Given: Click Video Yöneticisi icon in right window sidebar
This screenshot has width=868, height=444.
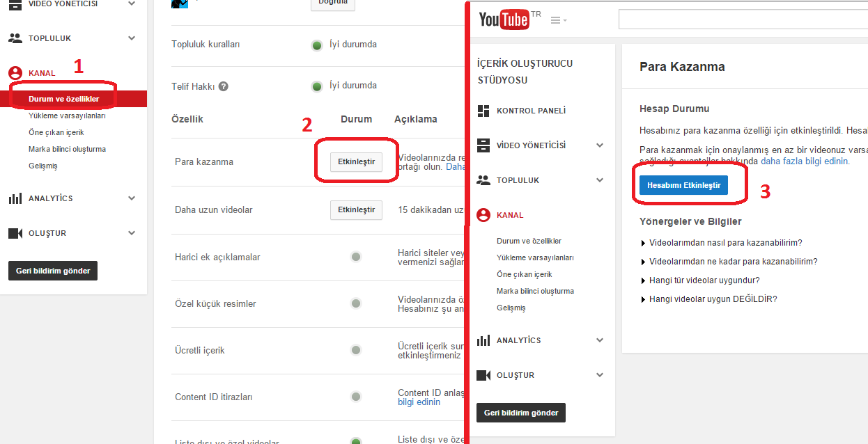Looking at the screenshot, I should coord(483,145).
